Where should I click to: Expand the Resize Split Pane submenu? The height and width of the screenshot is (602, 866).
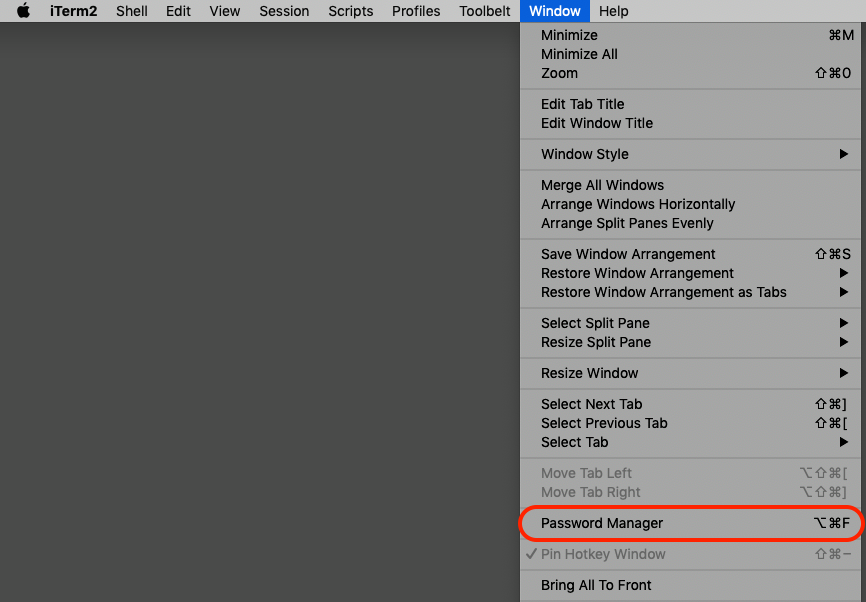point(690,342)
